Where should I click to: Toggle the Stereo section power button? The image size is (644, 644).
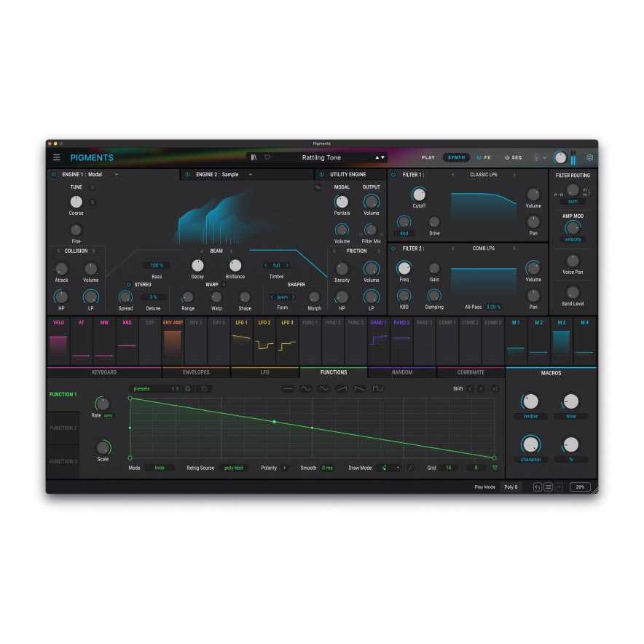pos(129,285)
